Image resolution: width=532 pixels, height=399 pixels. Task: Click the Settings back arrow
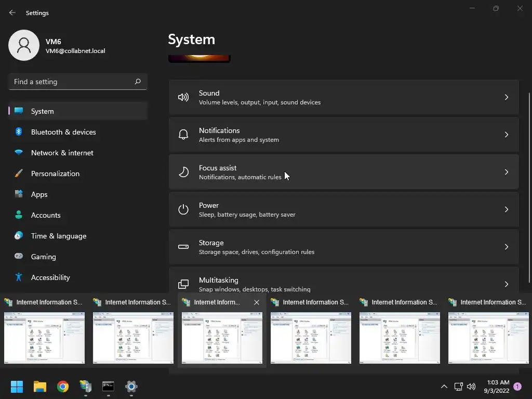[12, 12]
